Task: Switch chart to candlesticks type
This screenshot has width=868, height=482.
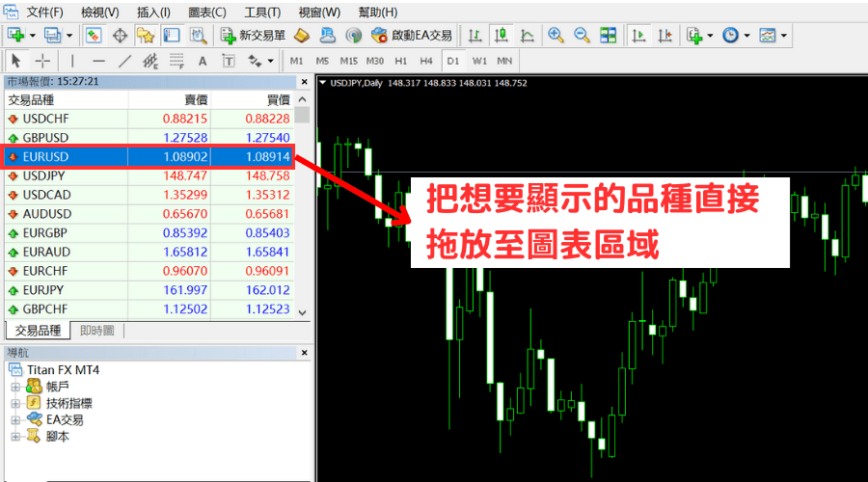Action: click(x=501, y=36)
